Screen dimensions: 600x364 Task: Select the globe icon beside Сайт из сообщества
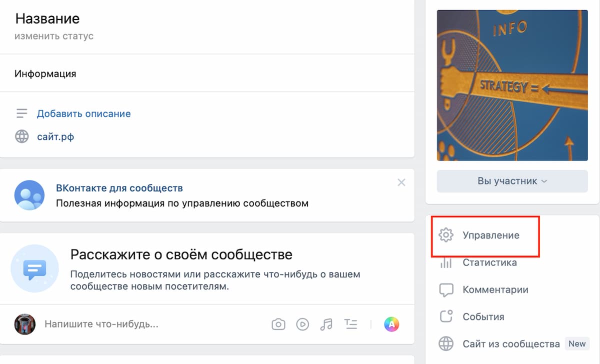coord(445,343)
